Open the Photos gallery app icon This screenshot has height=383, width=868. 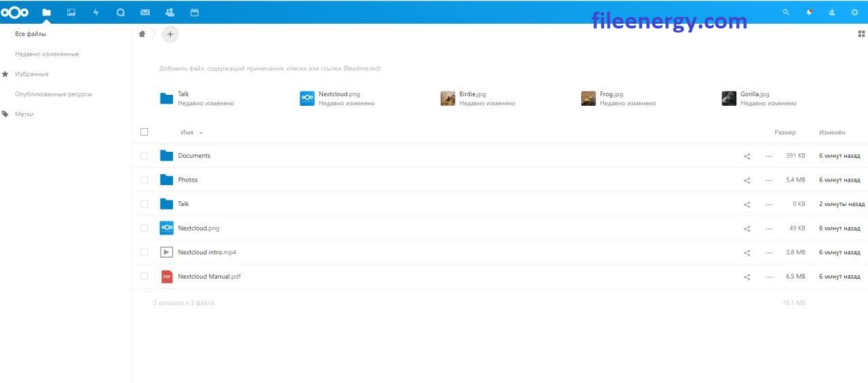pyautogui.click(x=71, y=12)
